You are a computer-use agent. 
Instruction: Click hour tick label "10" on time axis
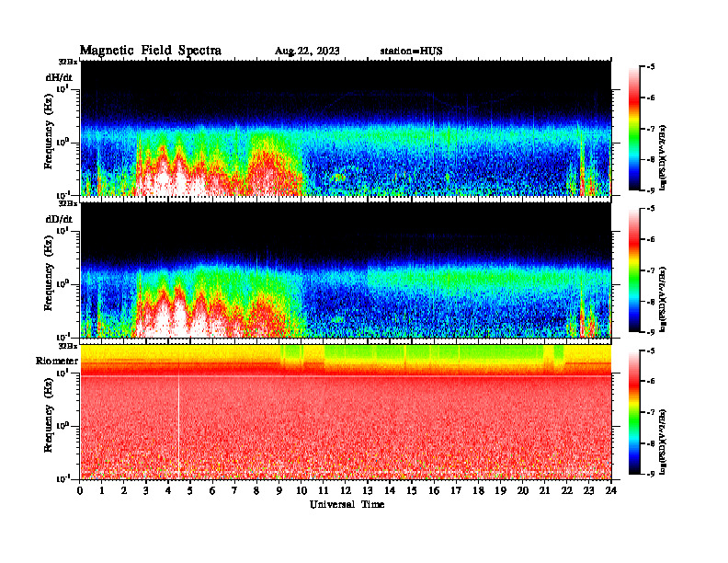(x=301, y=491)
